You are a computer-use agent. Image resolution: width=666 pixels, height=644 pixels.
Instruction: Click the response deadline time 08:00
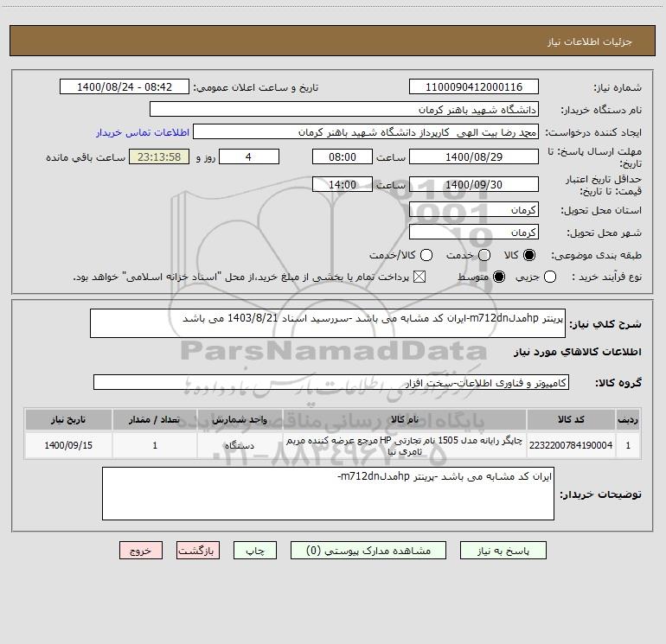click(x=343, y=156)
